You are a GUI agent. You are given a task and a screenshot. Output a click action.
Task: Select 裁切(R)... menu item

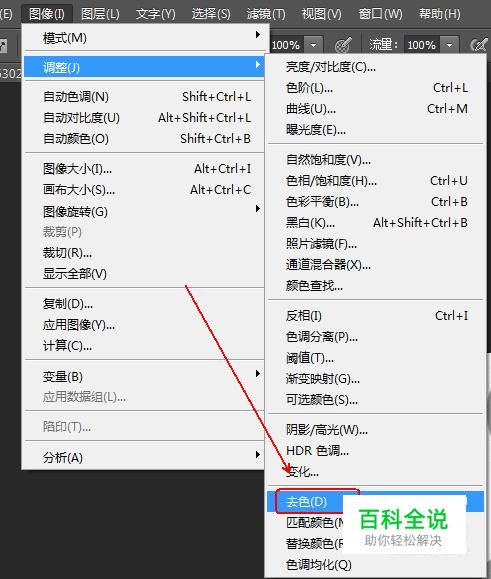[144, 253]
